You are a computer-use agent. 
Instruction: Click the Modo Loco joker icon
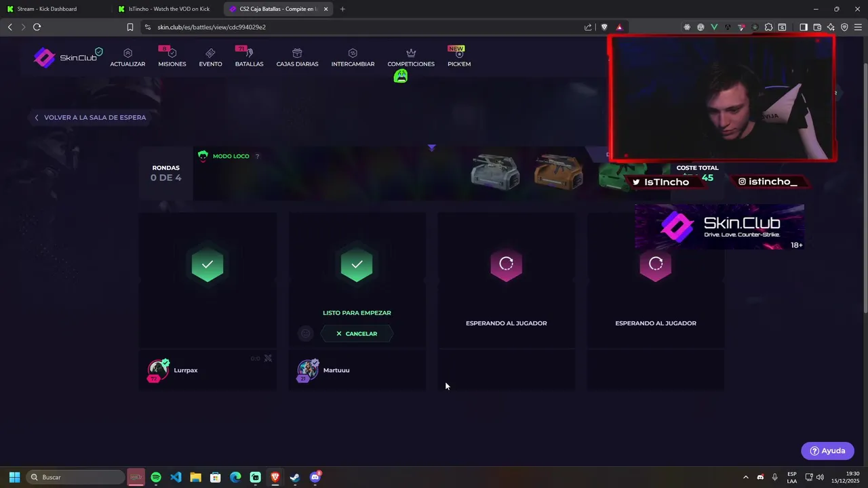click(x=203, y=156)
